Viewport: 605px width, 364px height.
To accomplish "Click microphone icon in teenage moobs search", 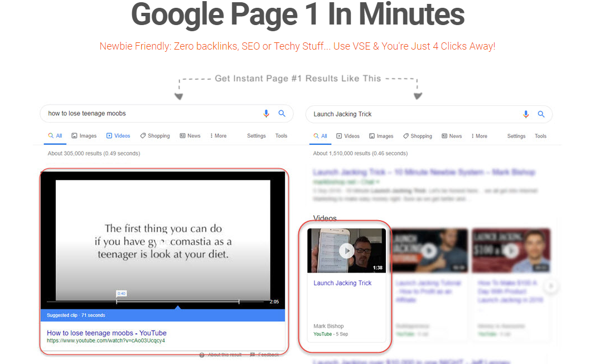I will click(266, 113).
